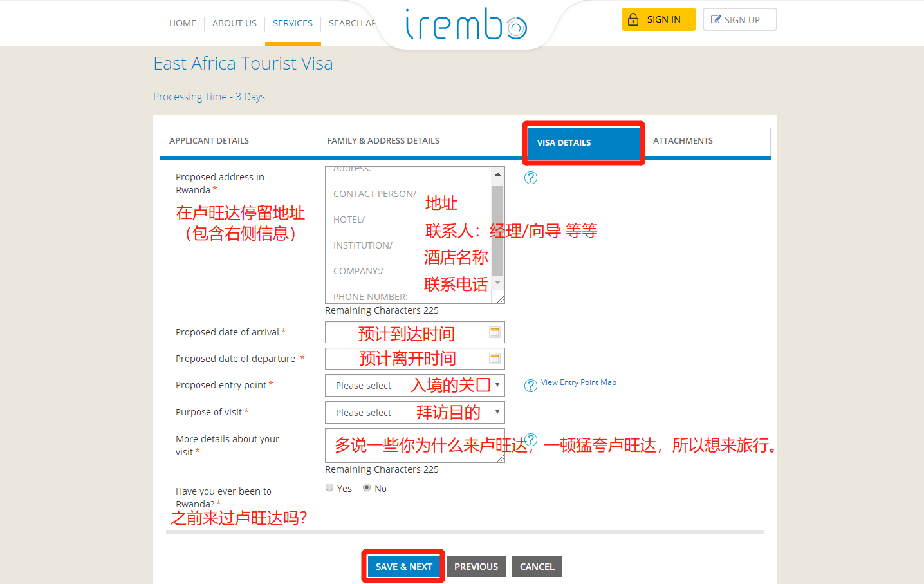Viewport: 924px width, 584px height.
Task: Open About Us page
Action: tap(234, 23)
